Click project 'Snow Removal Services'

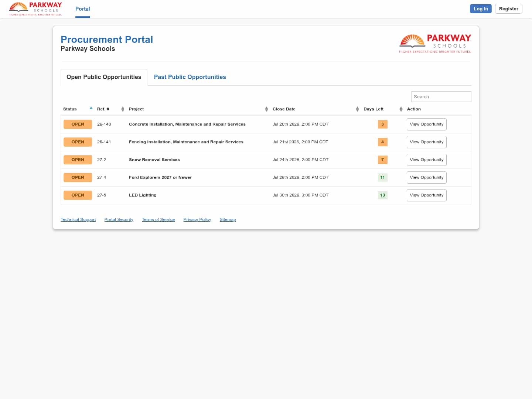point(154,160)
